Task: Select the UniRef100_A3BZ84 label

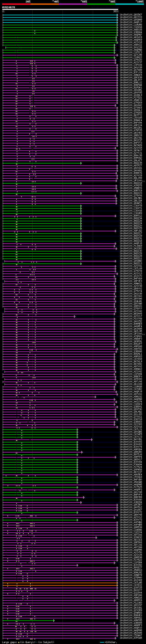Action: click(x=131, y=503)
